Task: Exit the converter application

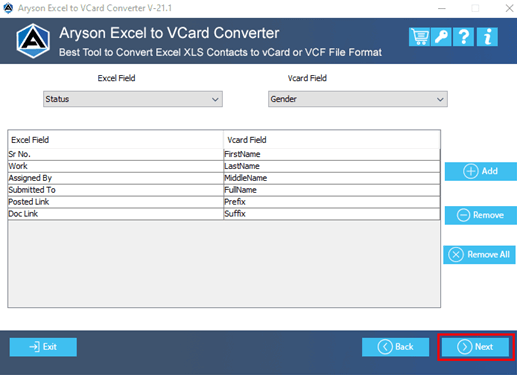Action: tap(43, 347)
